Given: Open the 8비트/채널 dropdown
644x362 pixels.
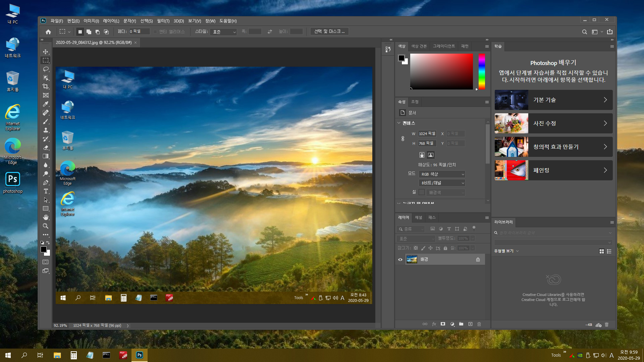Looking at the screenshot, I should 442,183.
